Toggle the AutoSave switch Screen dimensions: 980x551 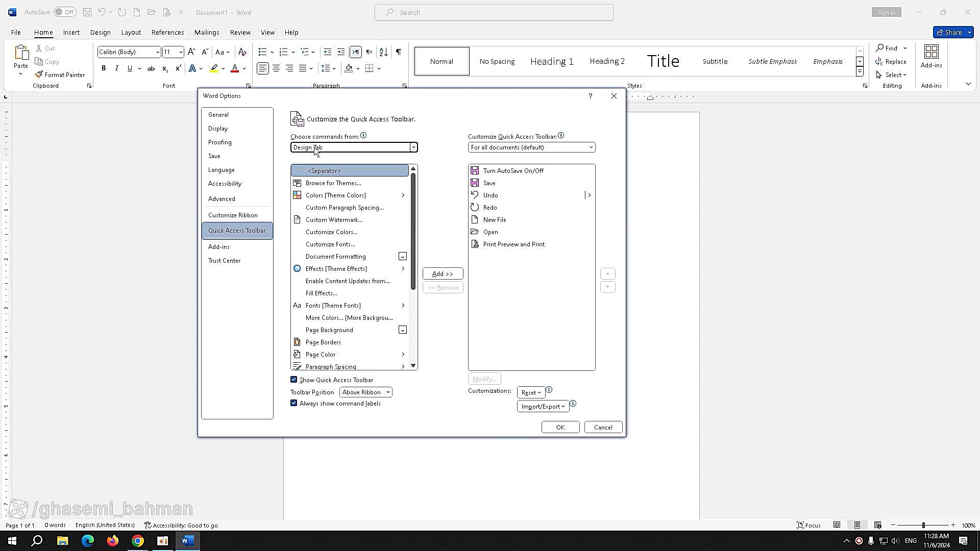[x=65, y=12]
